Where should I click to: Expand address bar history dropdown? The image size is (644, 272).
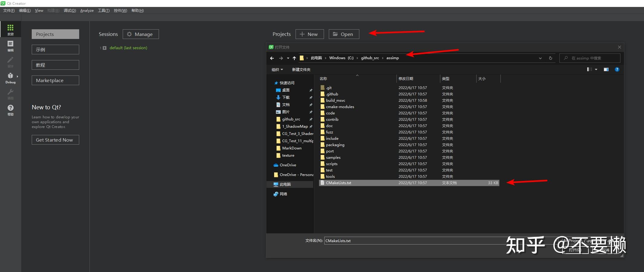540,58
